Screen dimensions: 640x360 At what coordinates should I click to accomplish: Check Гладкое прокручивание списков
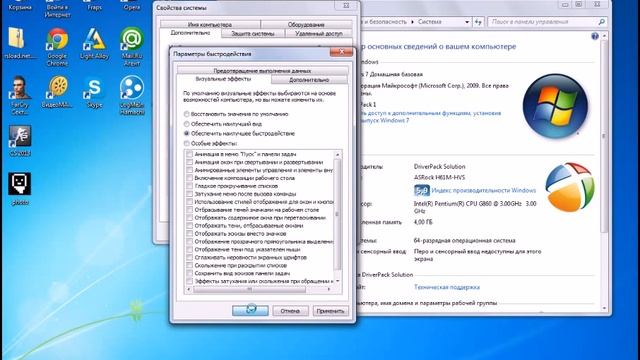[189, 186]
